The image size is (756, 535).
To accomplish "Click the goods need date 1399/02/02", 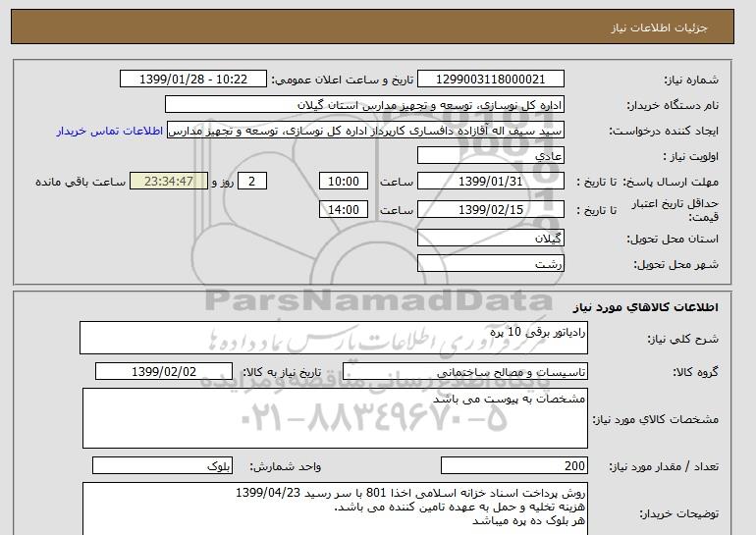I will tap(164, 372).
